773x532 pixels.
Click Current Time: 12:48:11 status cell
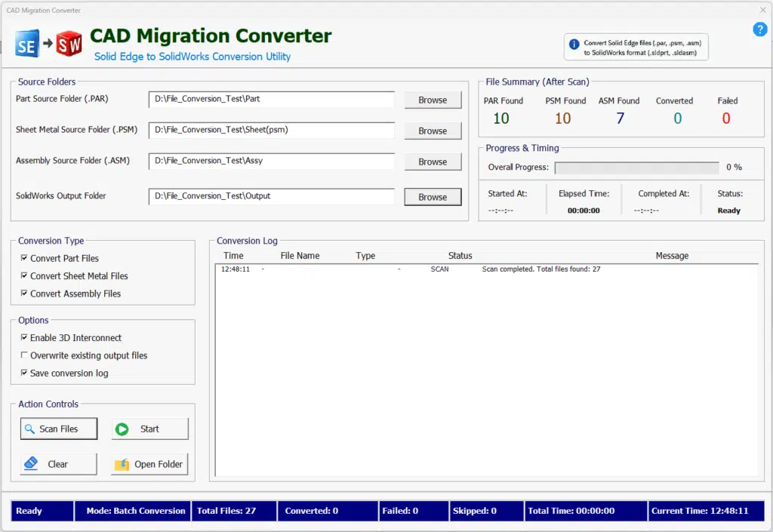coord(707,511)
